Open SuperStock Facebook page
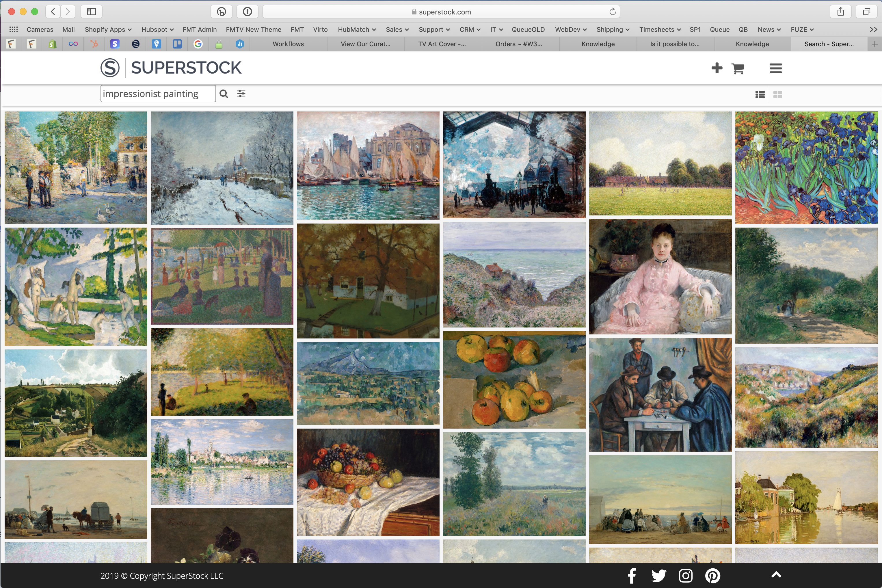 click(632, 576)
